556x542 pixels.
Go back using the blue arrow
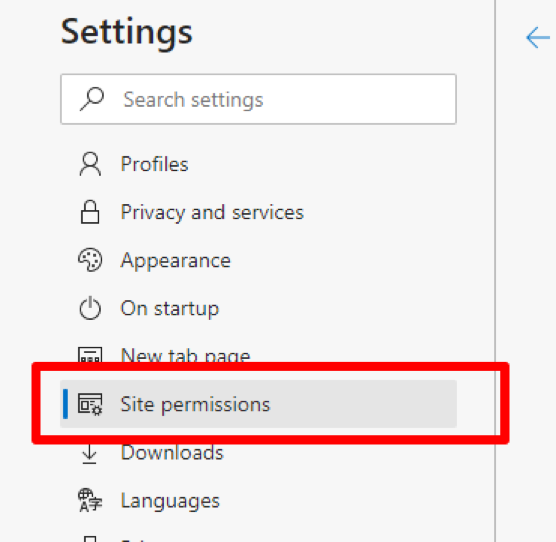tap(538, 37)
